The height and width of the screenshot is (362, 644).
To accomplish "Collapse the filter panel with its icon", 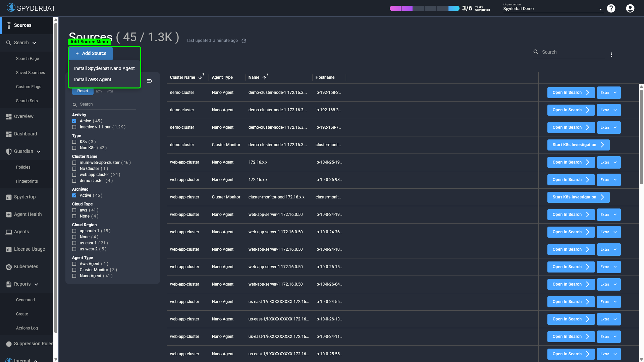I will (x=150, y=81).
